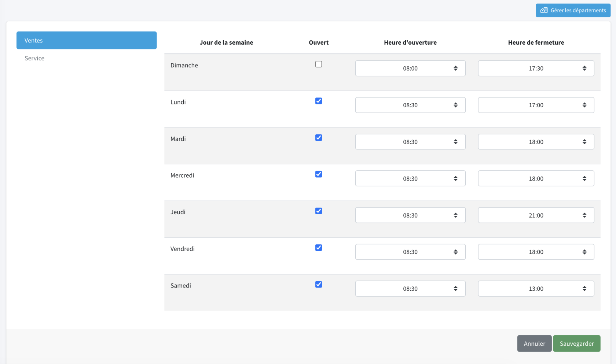Click the sort arrows icon for Dimanche opening time
This screenshot has width=616, height=364.
tap(455, 68)
